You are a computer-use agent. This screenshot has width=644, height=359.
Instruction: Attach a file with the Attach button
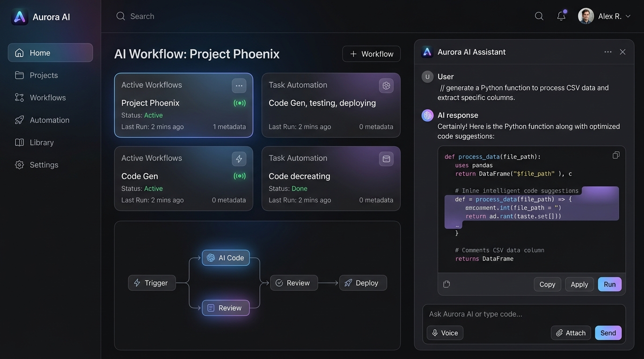pyautogui.click(x=571, y=333)
